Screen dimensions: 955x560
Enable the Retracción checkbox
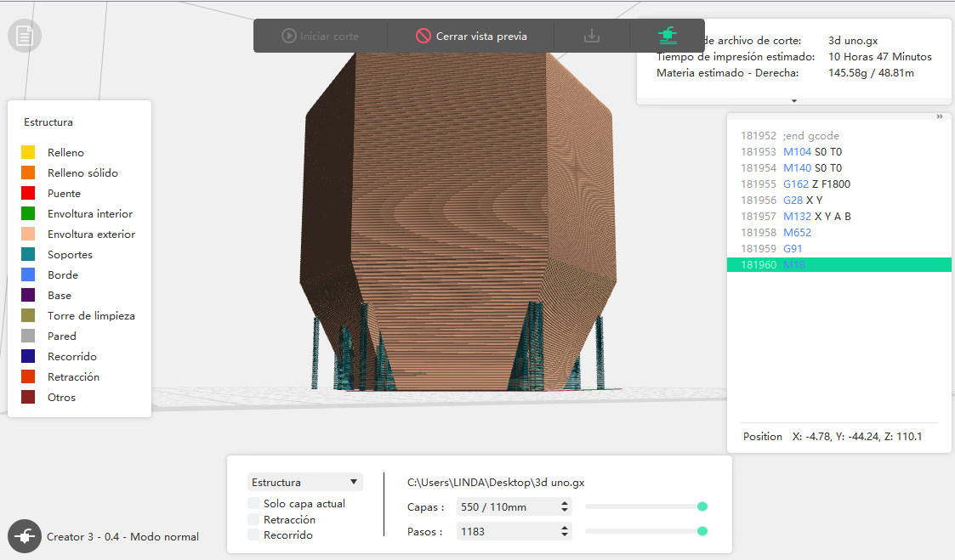(253, 519)
